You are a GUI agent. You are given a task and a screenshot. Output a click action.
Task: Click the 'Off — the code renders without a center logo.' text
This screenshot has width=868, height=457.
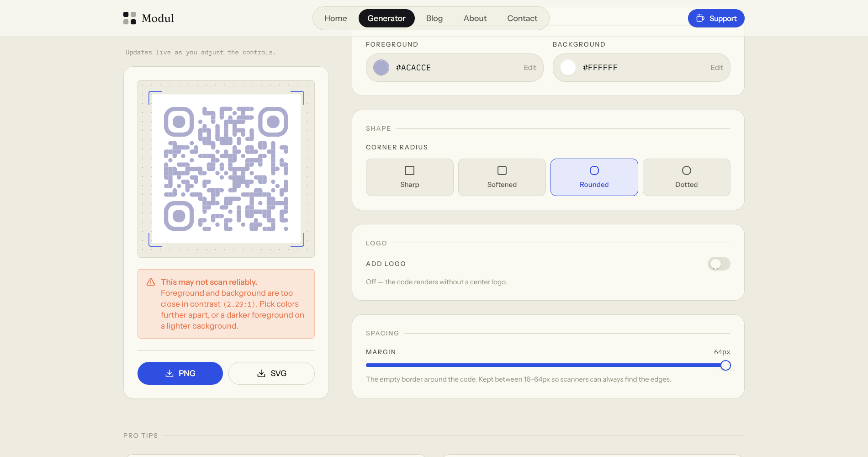(436, 282)
